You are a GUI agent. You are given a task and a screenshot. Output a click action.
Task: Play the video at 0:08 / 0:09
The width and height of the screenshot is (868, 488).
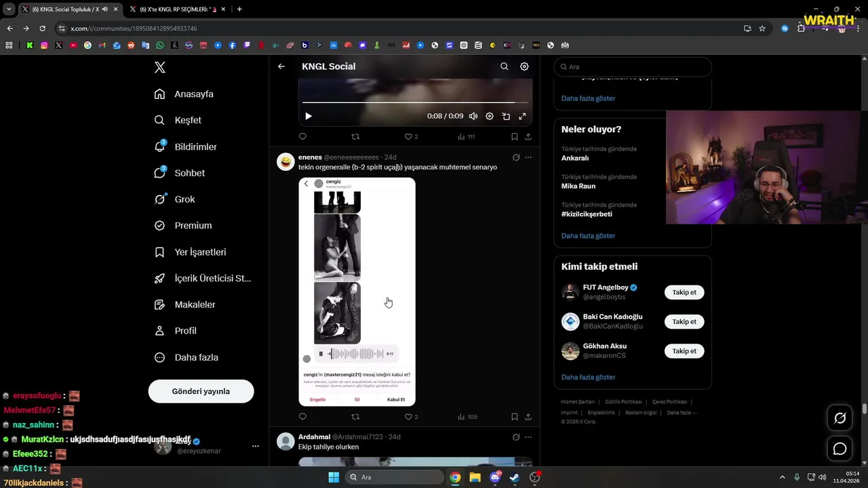pyautogui.click(x=309, y=116)
